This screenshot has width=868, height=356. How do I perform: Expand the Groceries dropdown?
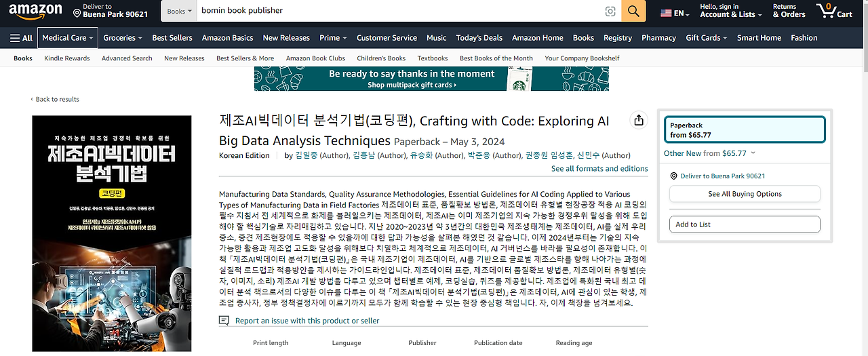coord(123,38)
